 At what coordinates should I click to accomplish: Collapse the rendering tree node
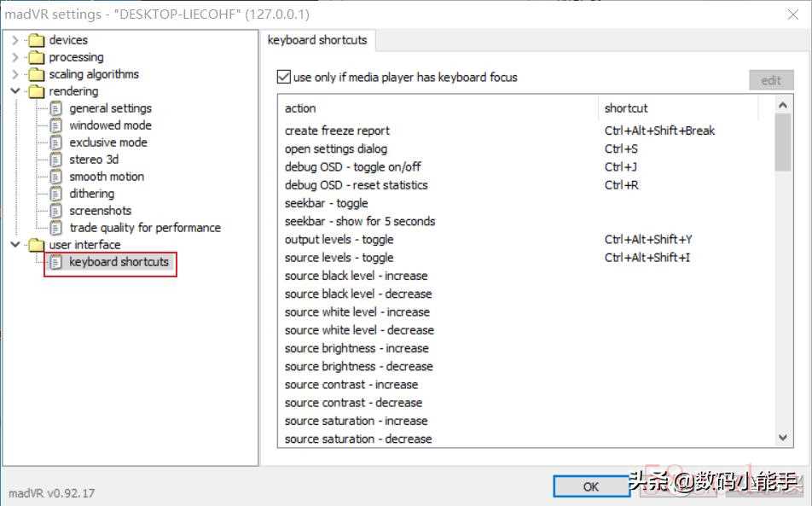tap(15, 91)
